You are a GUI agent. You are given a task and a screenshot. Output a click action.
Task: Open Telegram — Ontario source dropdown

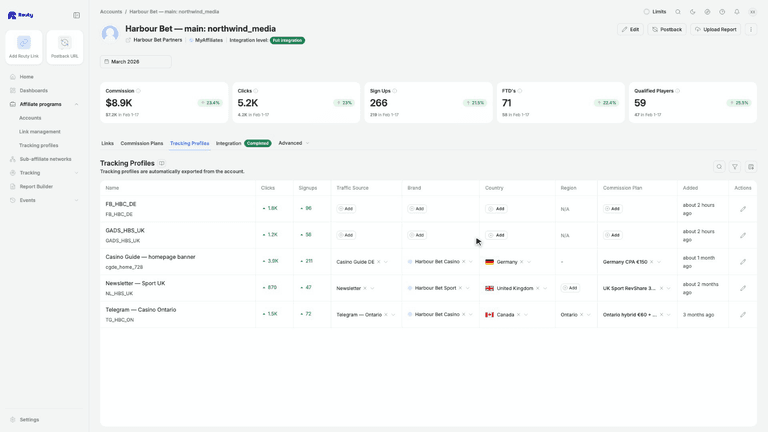click(x=393, y=315)
